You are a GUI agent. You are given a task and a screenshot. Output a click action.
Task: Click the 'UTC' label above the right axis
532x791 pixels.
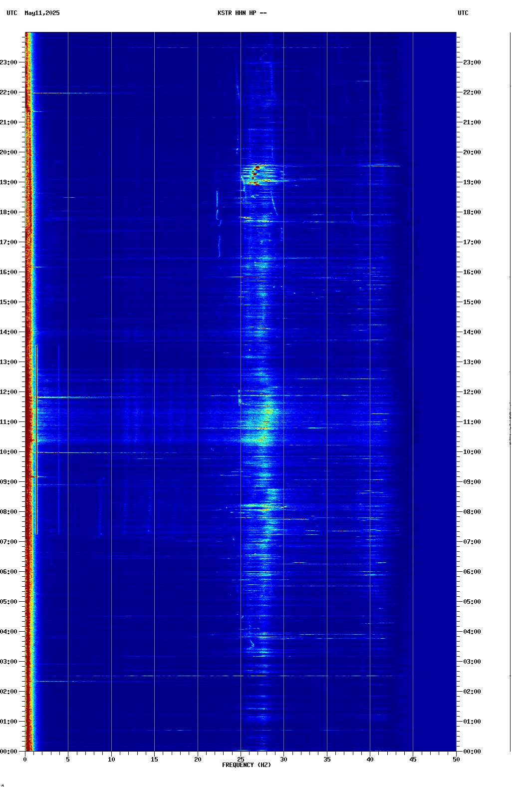click(463, 13)
